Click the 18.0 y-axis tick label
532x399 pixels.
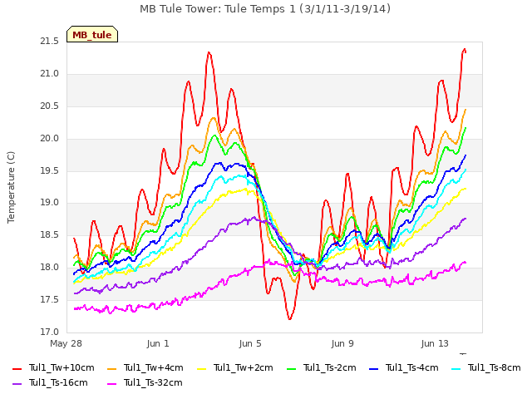pos(50,268)
